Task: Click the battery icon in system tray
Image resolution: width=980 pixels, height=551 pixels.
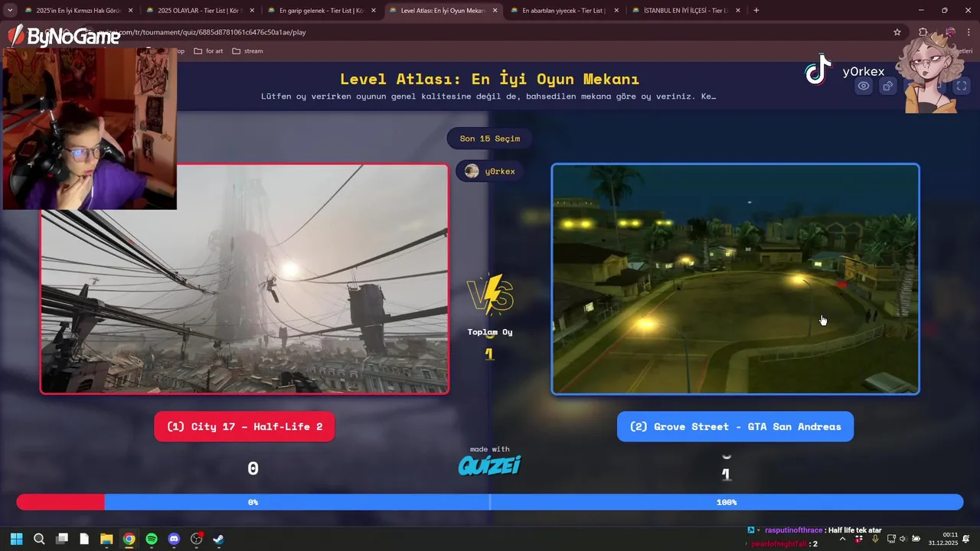Action: pos(916,539)
